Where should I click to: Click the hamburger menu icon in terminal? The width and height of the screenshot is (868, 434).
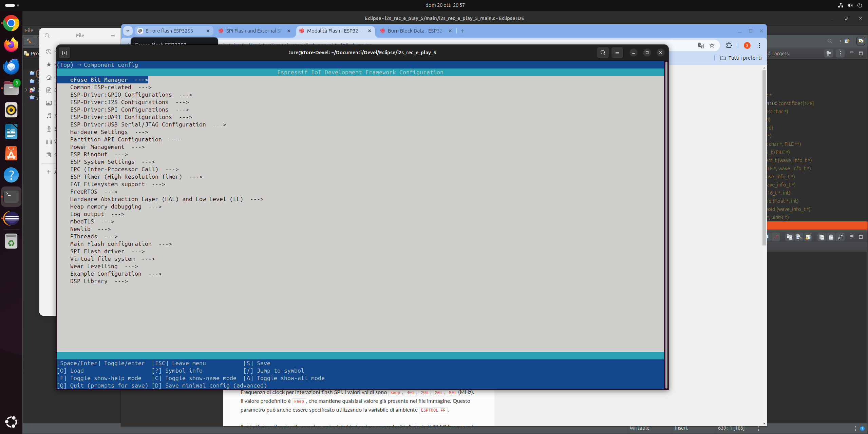coord(617,52)
